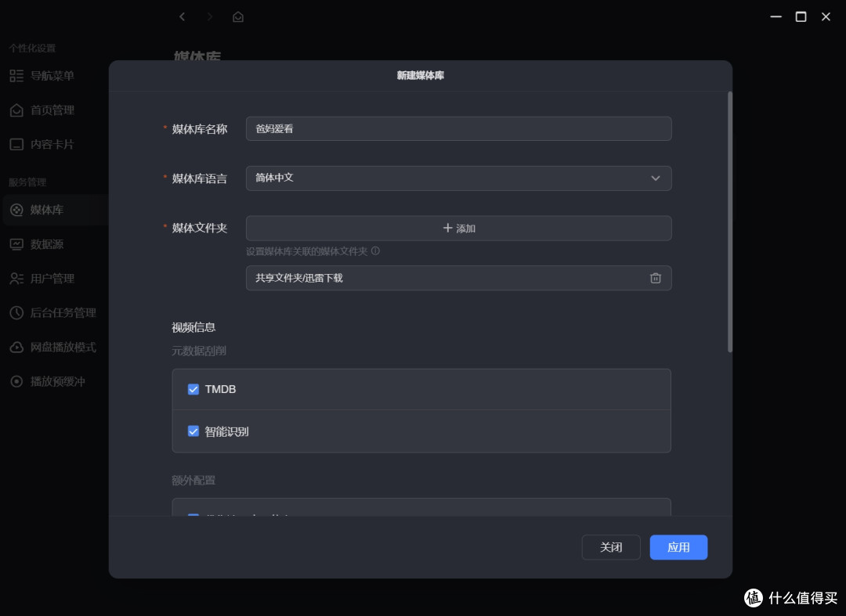Maximize the application window
The height and width of the screenshot is (616, 846).
[x=801, y=16]
